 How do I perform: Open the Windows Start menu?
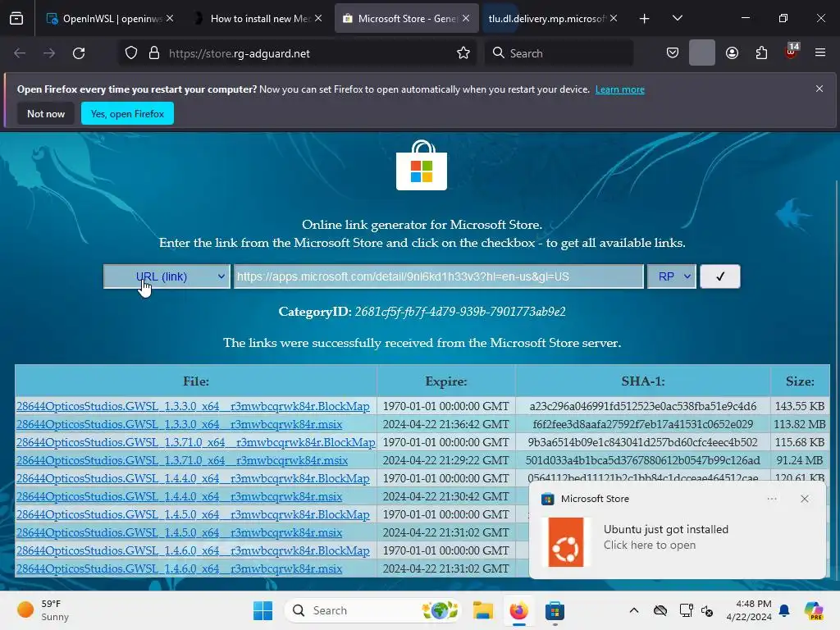262,610
